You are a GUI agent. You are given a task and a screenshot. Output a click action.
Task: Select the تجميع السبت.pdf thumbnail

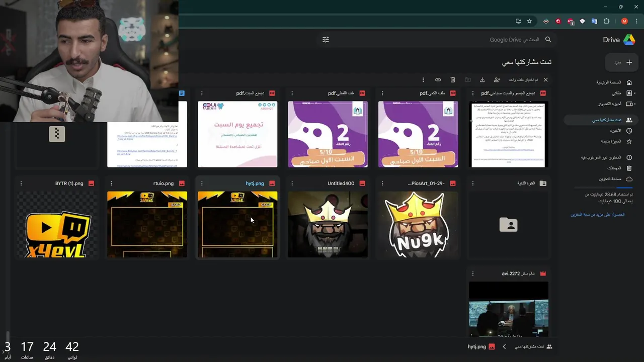237,134
